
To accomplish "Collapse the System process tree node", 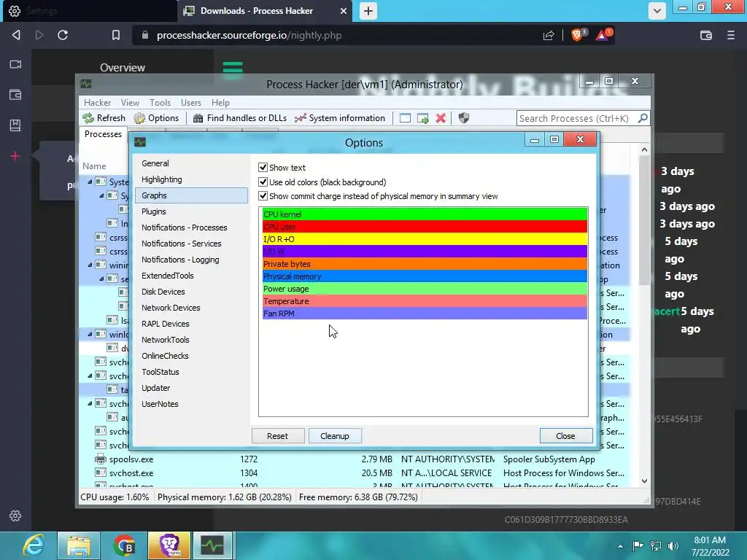I will tap(90, 182).
